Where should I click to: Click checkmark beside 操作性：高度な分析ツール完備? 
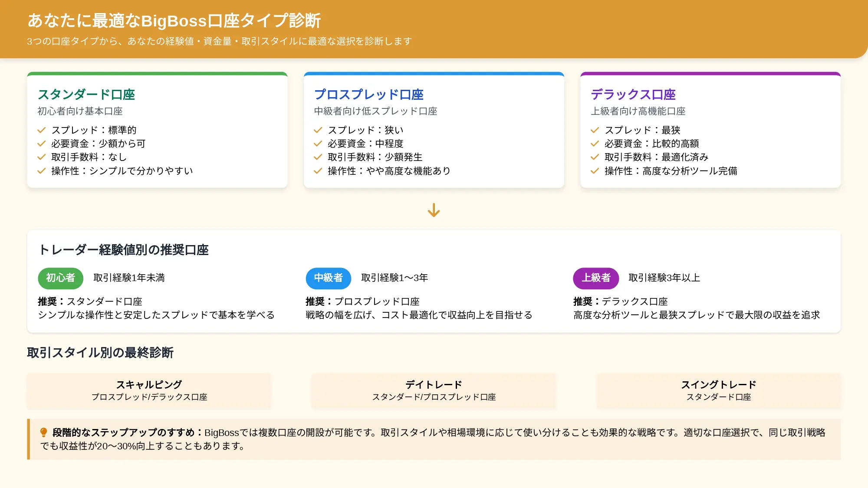pyautogui.click(x=595, y=171)
